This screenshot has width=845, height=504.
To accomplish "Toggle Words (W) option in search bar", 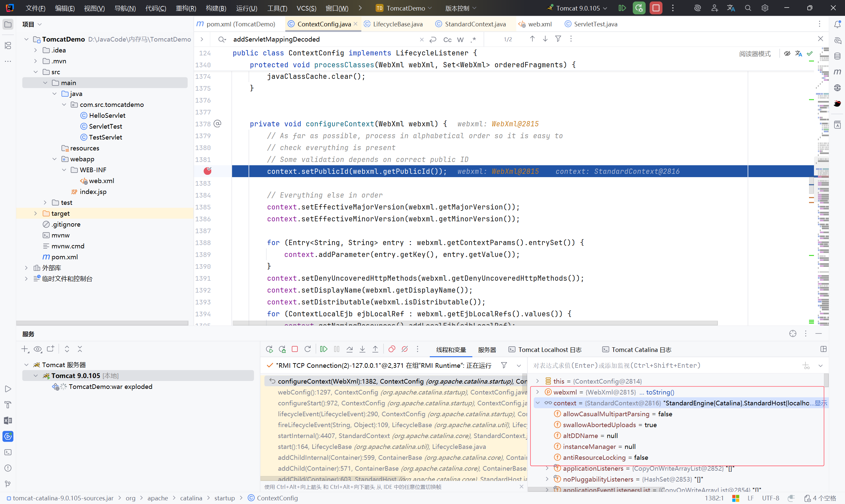I will point(460,39).
